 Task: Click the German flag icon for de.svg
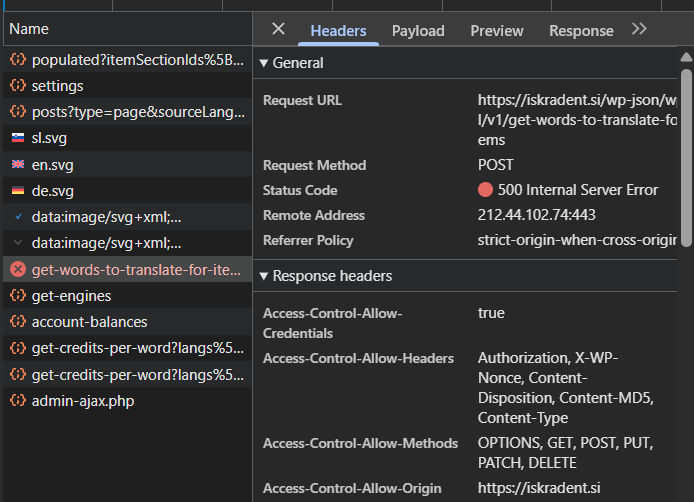pos(17,190)
